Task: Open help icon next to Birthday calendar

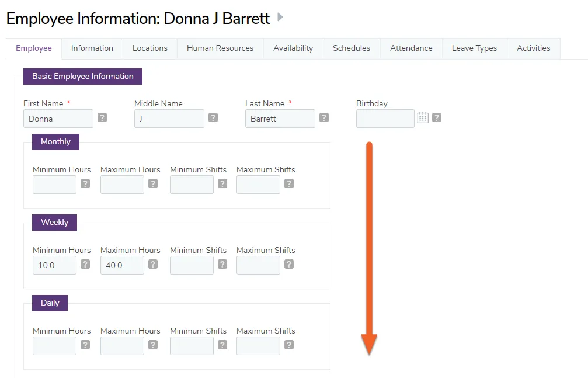Action: pos(437,118)
